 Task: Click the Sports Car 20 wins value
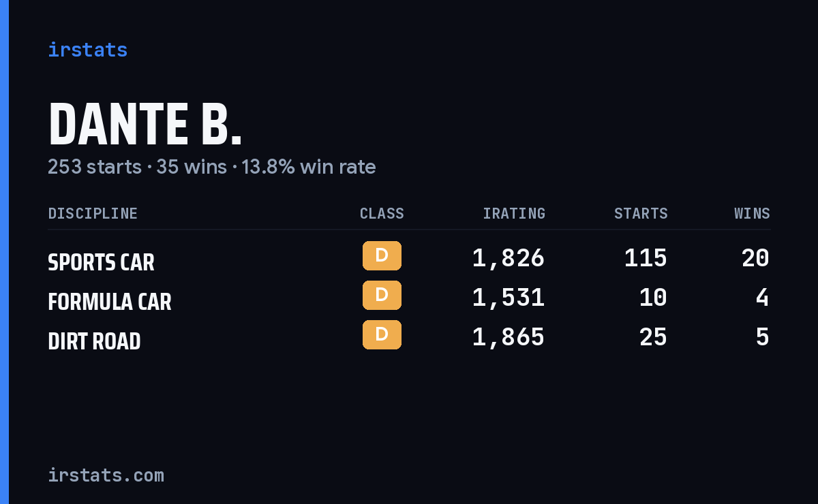tap(755, 258)
